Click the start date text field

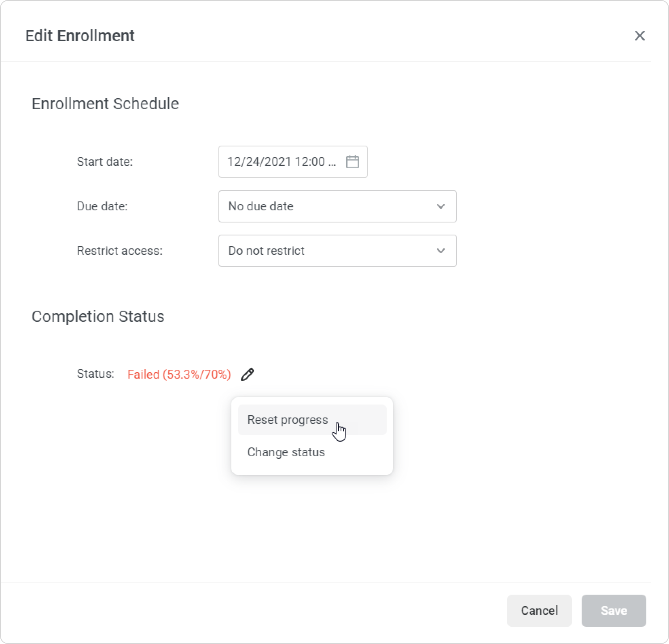282,162
